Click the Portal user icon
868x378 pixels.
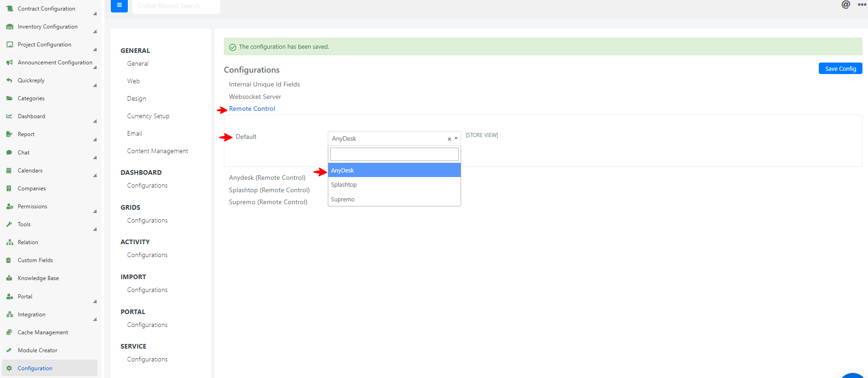[x=9, y=297]
